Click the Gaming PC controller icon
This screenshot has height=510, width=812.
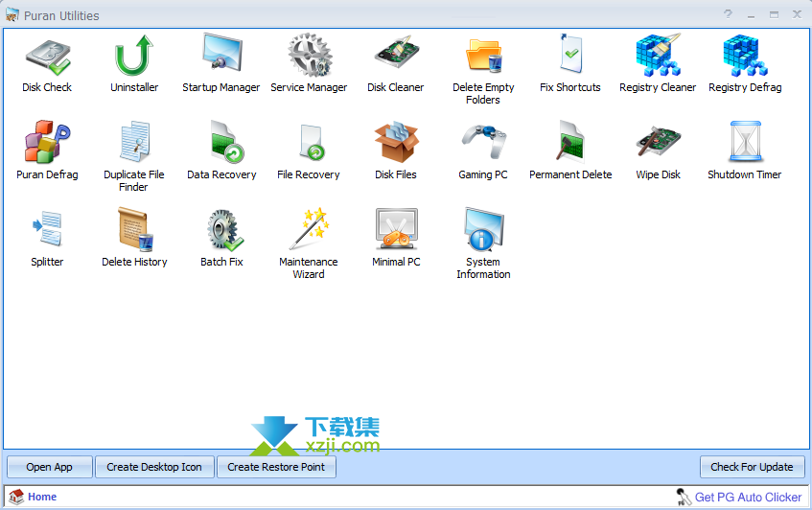(484, 140)
